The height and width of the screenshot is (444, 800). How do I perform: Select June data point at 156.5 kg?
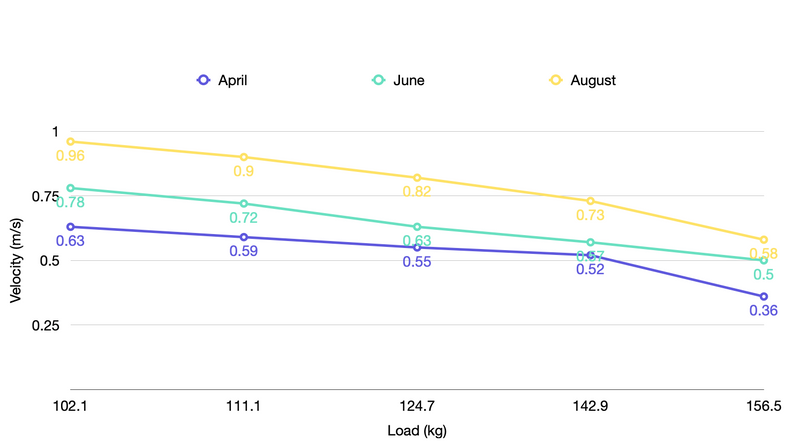pos(764,260)
